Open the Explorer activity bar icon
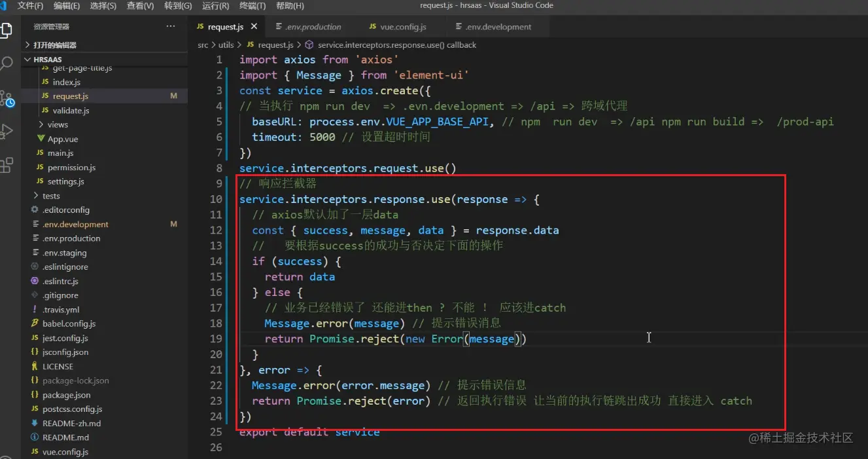 pyautogui.click(x=7, y=30)
